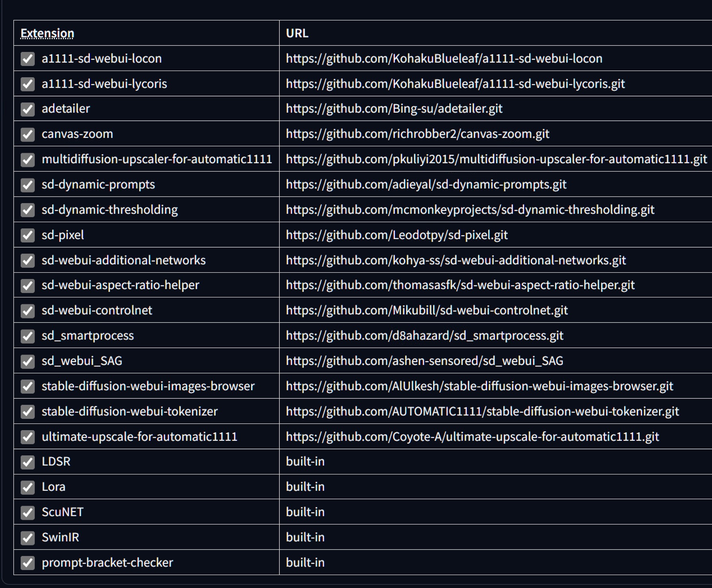The height and width of the screenshot is (588, 712).
Task: Toggle the sd-dynamic-prompts checkbox
Action: tap(27, 184)
